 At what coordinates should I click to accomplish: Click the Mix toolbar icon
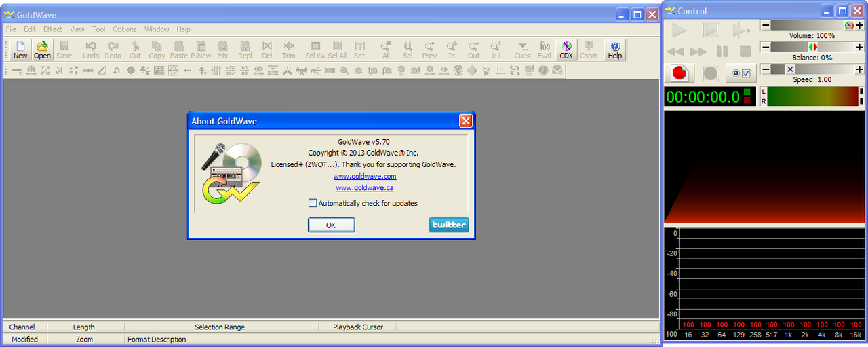pyautogui.click(x=222, y=50)
